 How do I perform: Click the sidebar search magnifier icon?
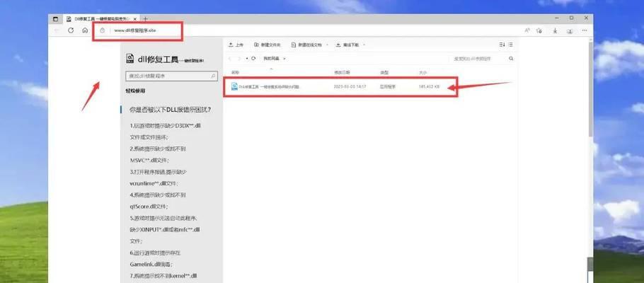pos(213,76)
